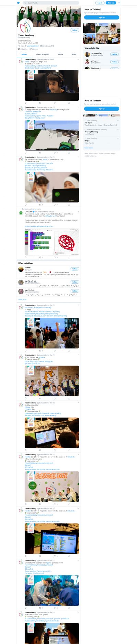Open the More footer dropdown
This screenshot has height=644, width=137.
point(113,153)
